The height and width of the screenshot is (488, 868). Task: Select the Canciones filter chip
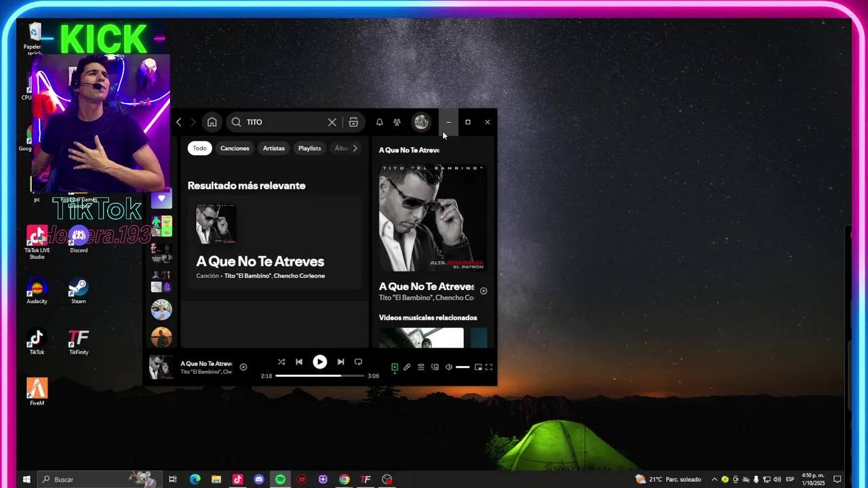(235, 148)
